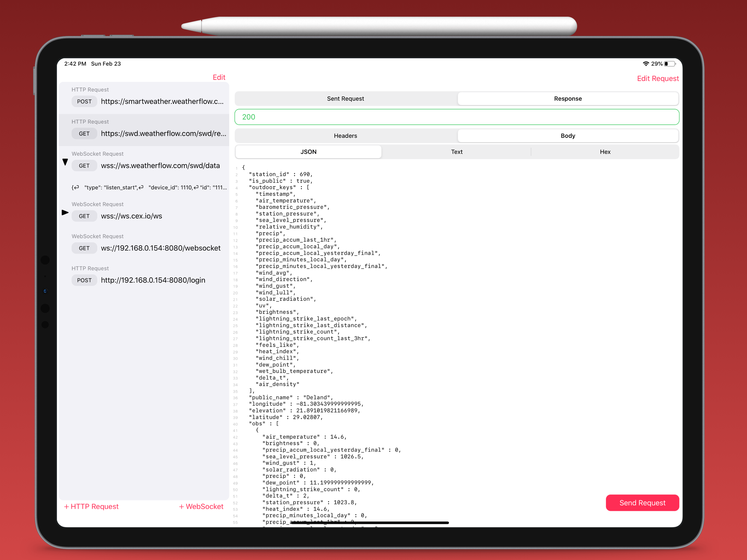Select the Text body format
Screen dimensions: 747x560
[x=457, y=152]
